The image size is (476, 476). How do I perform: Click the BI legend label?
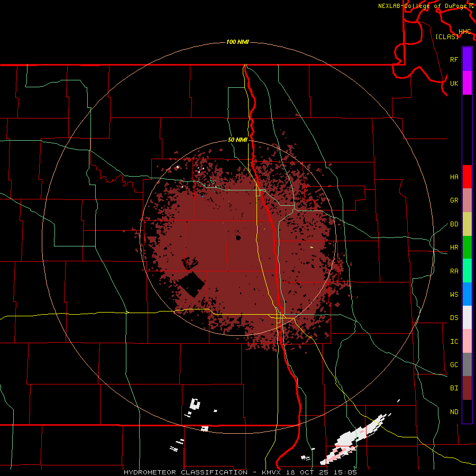pos(454,388)
